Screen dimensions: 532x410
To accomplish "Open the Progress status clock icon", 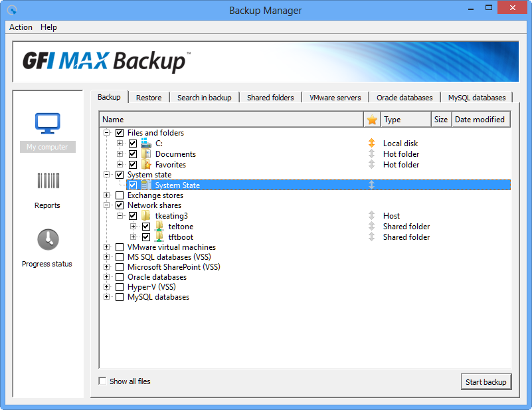I will click(47, 239).
